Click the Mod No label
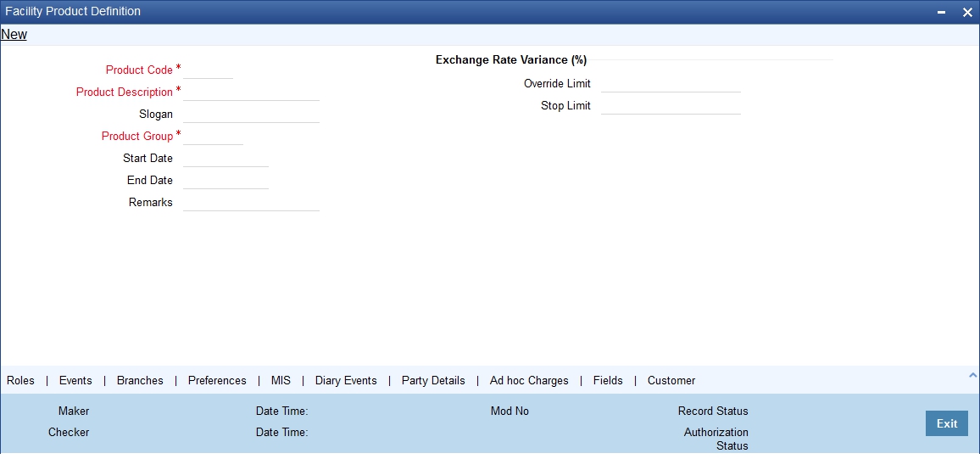The height and width of the screenshot is (459, 980). click(x=509, y=411)
